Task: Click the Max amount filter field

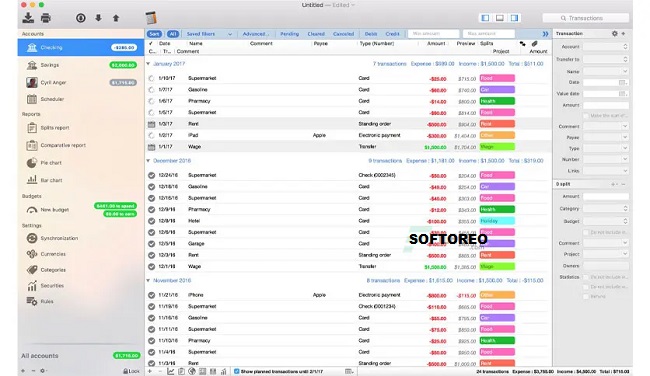Action: coord(489,34)
